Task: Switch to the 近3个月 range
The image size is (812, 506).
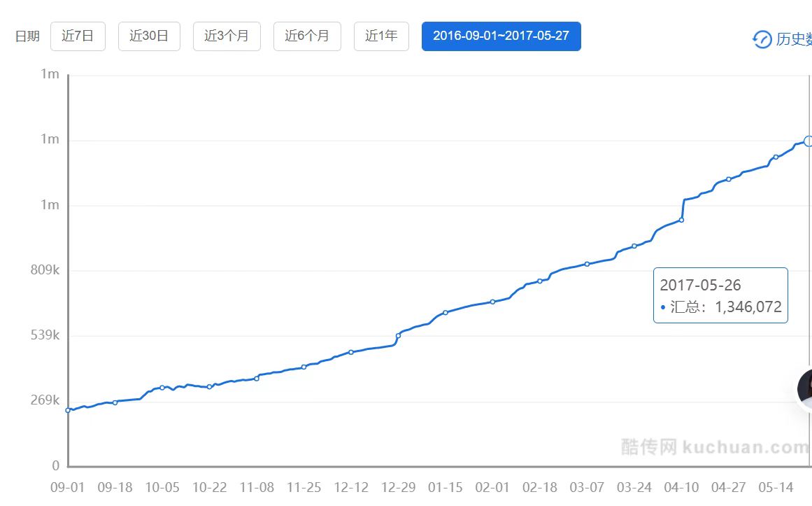Action: click(227, 36)
